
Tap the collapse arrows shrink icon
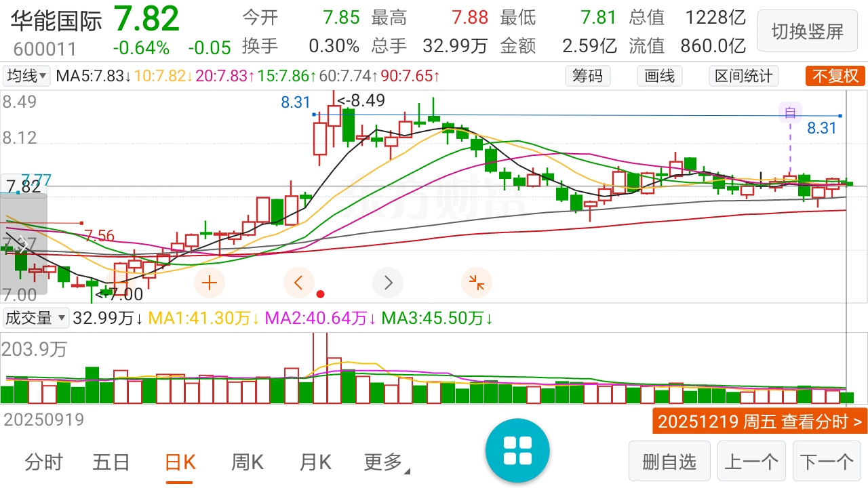click(477, 283)
